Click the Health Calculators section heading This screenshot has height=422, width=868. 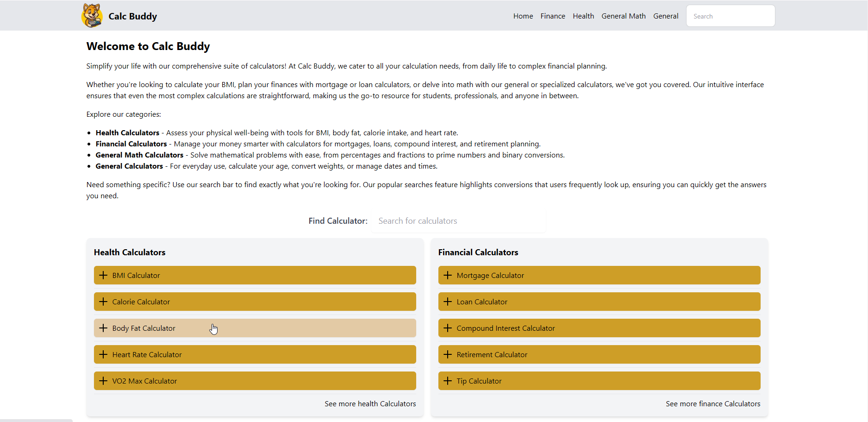click(130, 252)
